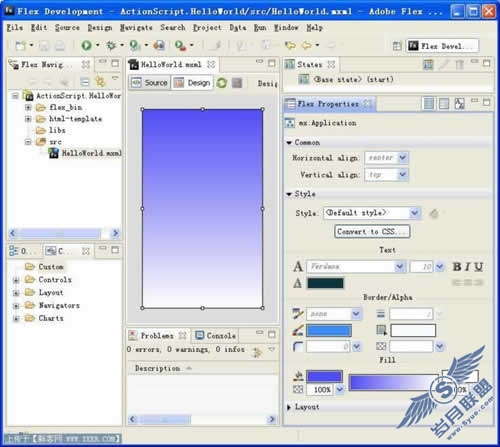This screenshot has width=500, height=447.
Task: Close the HelloWorld.mxml editor tab
Action: click(211, 64)
